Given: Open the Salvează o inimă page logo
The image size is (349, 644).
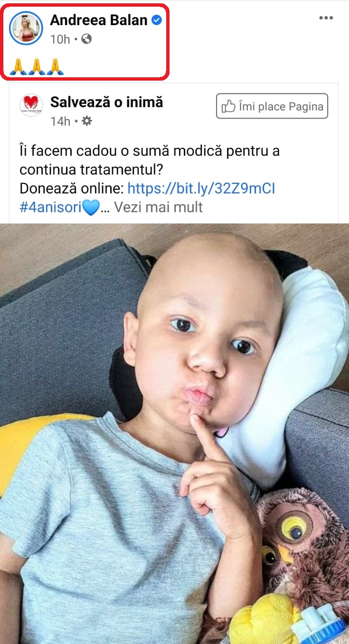Looking at the screenshot, I should [31, 105].
